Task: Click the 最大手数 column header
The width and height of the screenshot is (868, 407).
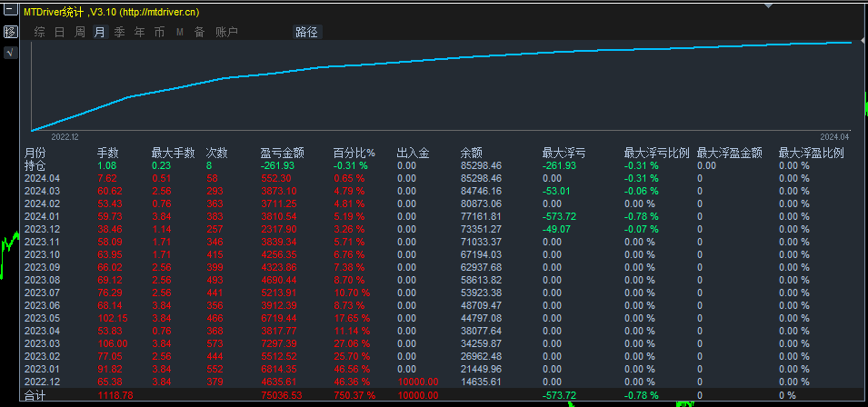Action: (174, 154)
